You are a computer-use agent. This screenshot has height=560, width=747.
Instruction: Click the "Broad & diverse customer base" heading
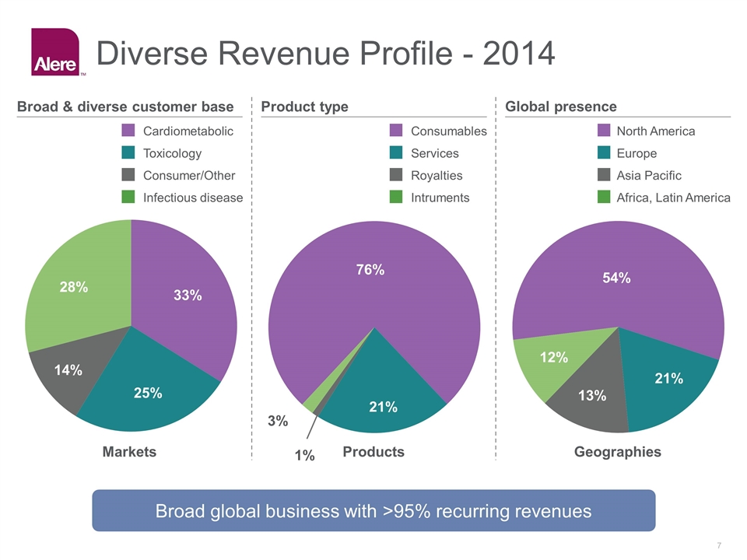(x=125, y=107)
